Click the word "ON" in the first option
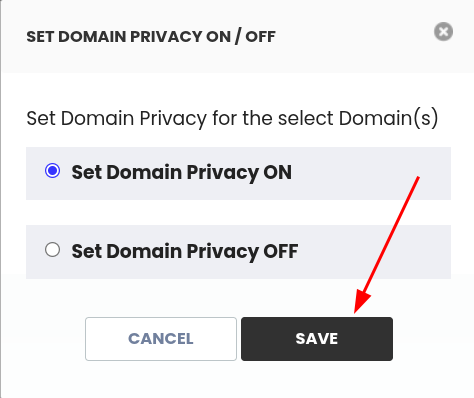This screenshot has height=398, width=474. tap(277, 173)
